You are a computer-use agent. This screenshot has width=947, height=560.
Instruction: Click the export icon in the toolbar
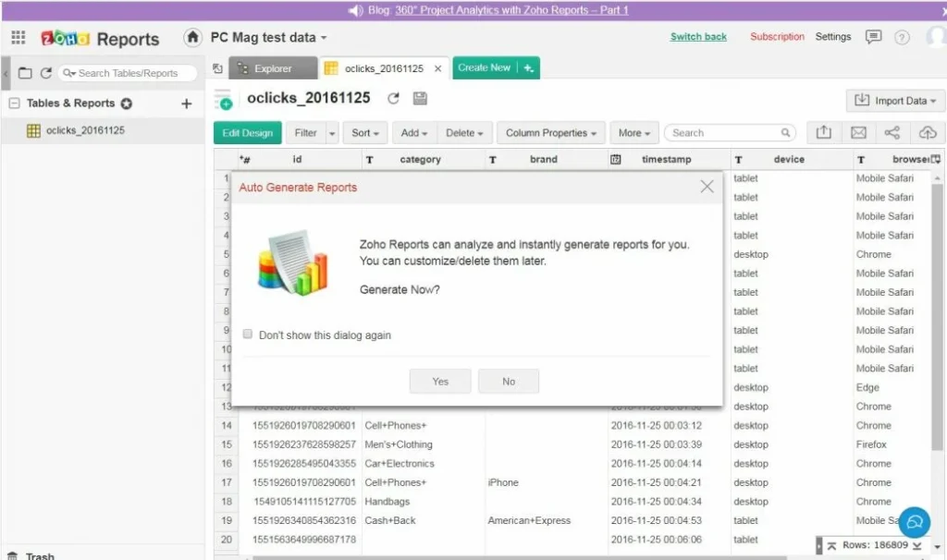tap(824, 133)
